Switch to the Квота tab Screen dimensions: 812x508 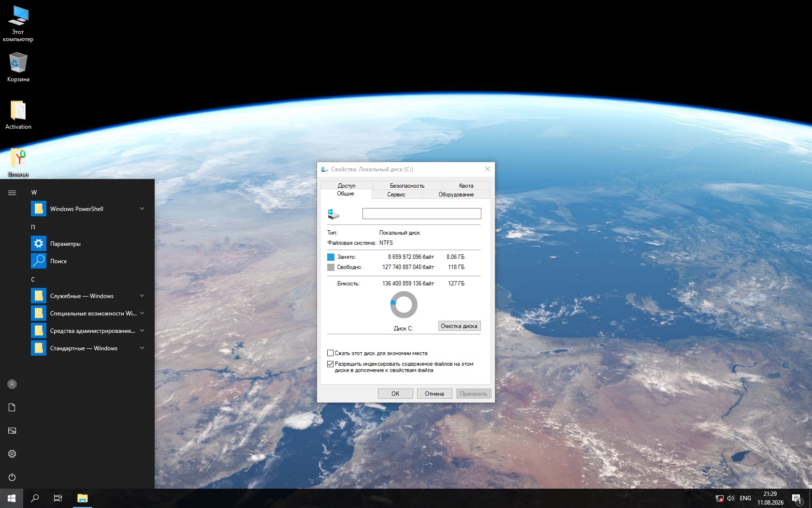pos(466,186)
